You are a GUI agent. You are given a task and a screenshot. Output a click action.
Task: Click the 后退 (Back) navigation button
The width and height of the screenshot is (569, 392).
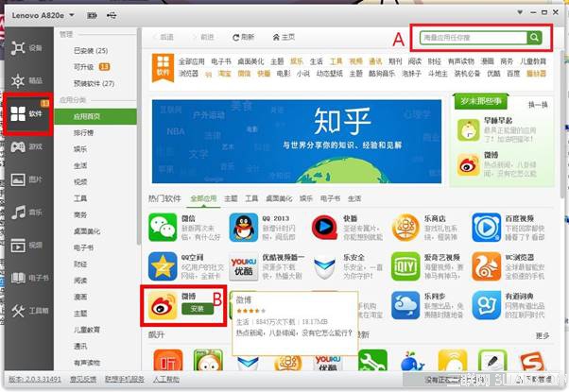pyautogui.click(x=164, y=37)
